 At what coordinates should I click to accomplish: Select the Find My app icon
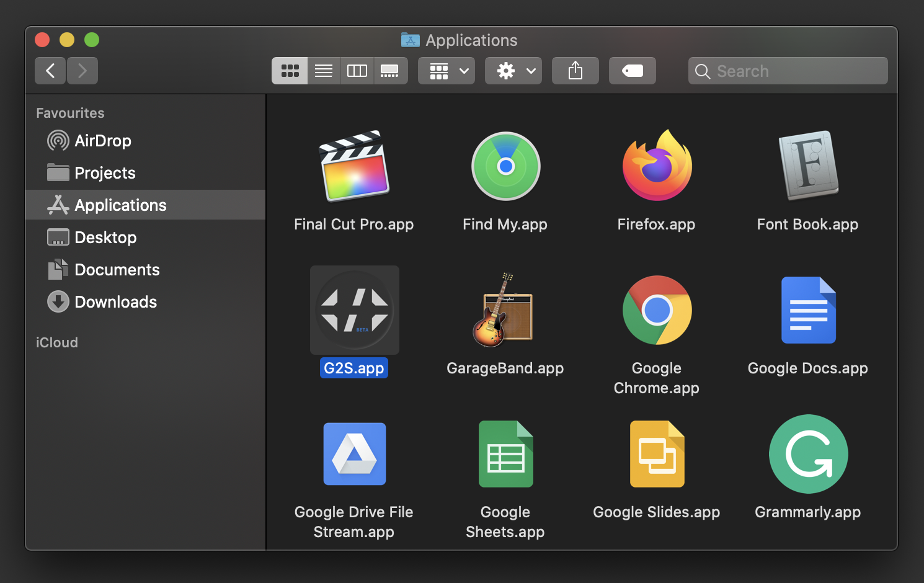click(505, 166)
